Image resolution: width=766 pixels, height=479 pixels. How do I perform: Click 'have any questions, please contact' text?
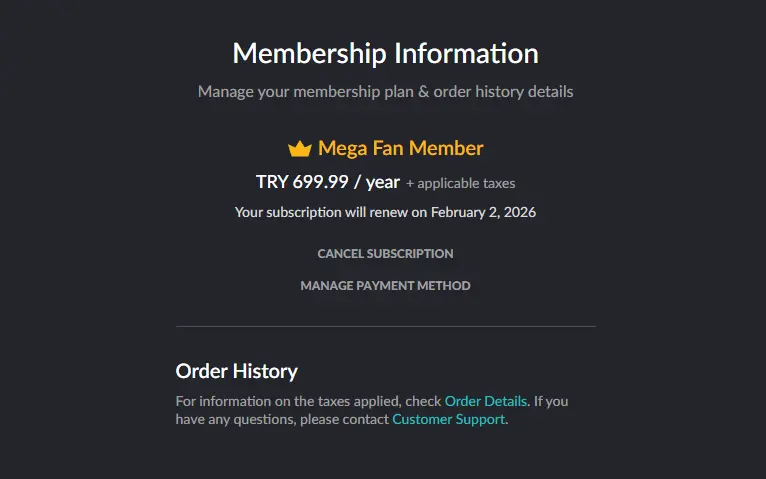pyautogui.click(x=282, y=419)
